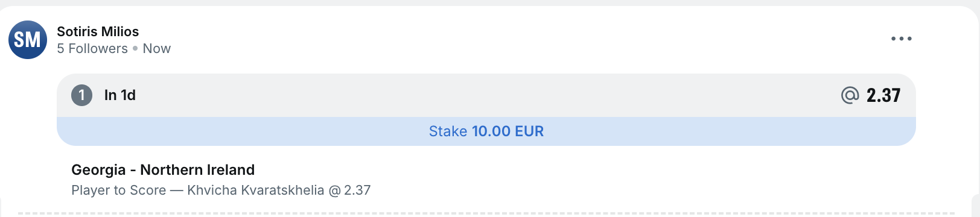This screenshot has width=980, height=217.
Task: View the 5 Followers list
Action: (92, 48)
